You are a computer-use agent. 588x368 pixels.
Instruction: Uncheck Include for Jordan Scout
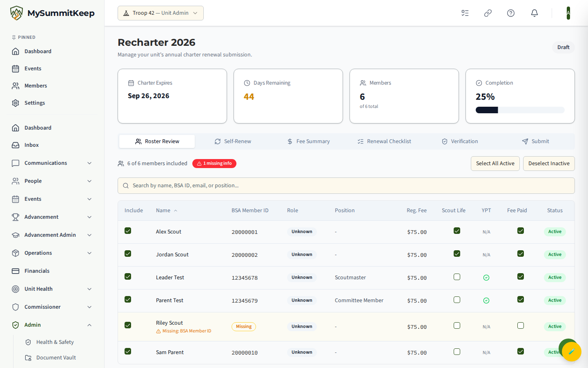click(128, 254)
